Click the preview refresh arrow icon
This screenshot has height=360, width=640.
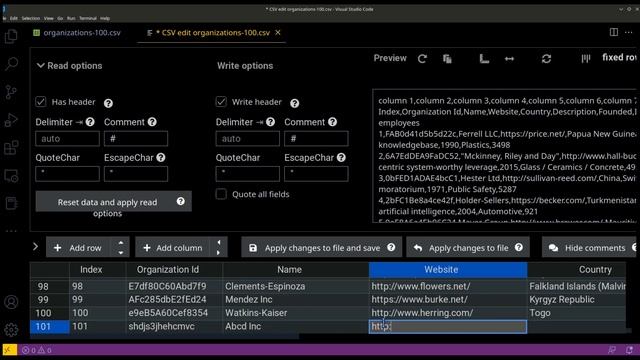422,59
